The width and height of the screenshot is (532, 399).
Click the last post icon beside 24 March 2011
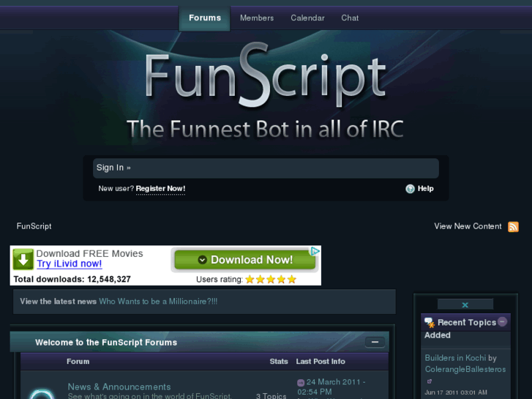[301, 383]
